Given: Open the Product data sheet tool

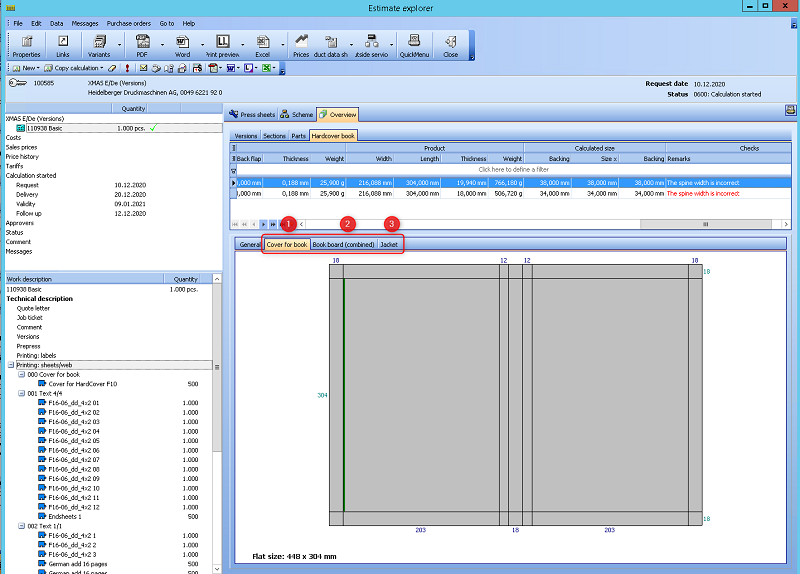Looking at the screenshot, I should tap(331, 46).
